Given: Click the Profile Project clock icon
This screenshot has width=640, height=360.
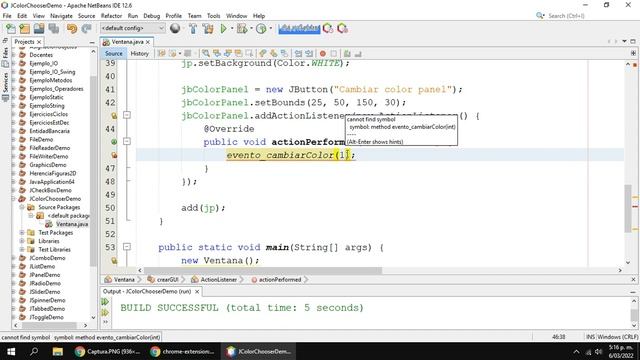Looking at the screenshot, I should click(x=261, y=29).
